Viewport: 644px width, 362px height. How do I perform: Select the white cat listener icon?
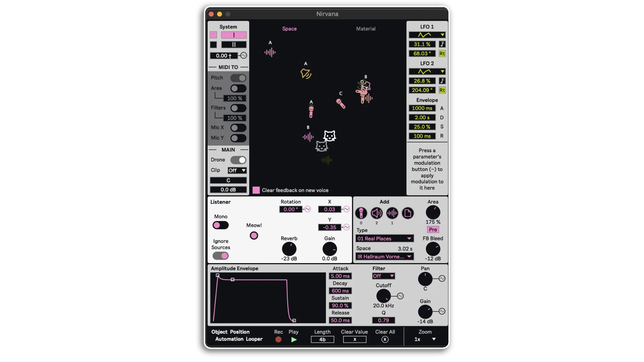point(330,136)
